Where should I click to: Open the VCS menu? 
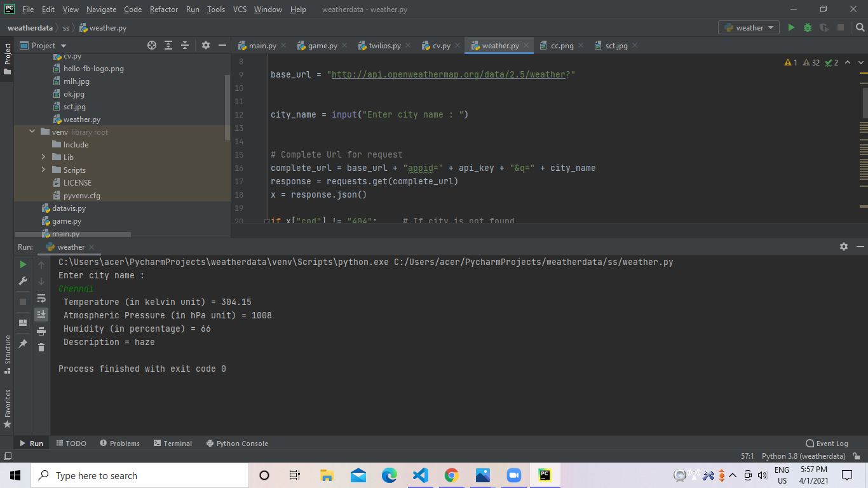[x=240, y=10]
